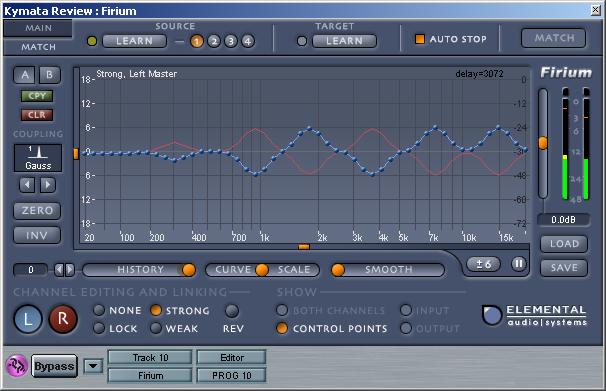606x391 pixels.
Task: Click the output gain fader knob
Action: click(543, 143)
